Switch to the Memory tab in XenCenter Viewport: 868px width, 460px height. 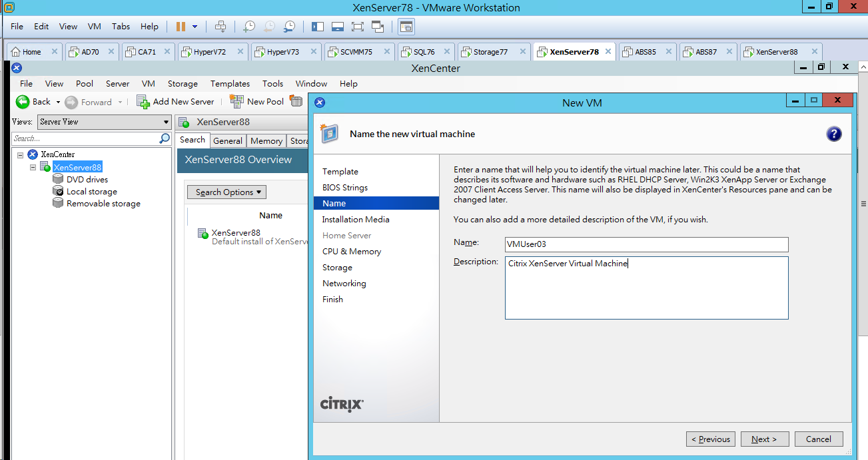266,140
